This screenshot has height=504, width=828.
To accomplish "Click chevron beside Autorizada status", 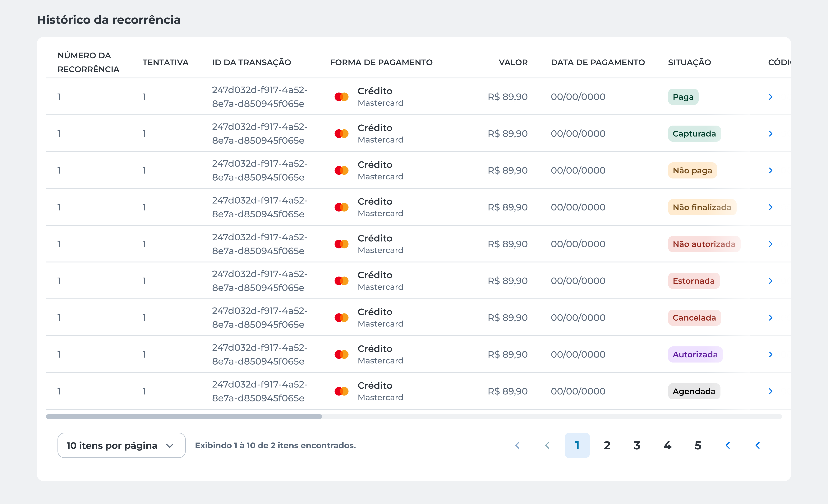I will tap(770, 354).
